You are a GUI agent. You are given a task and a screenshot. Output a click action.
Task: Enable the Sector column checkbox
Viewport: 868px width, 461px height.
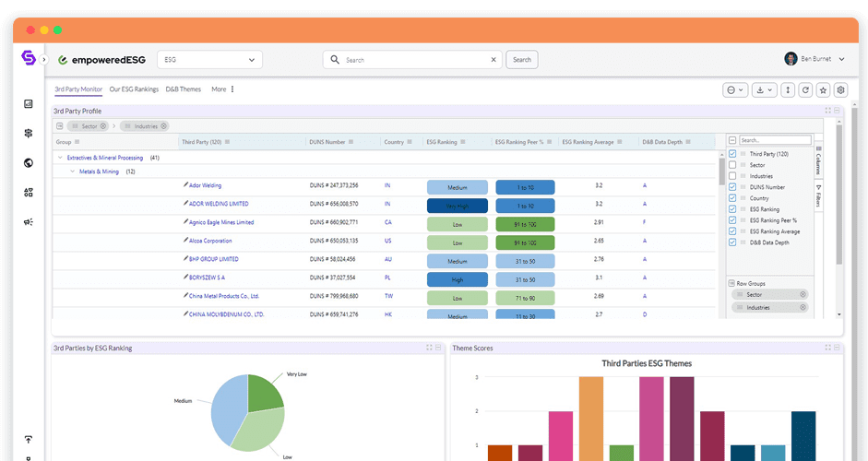coord(732,165)
